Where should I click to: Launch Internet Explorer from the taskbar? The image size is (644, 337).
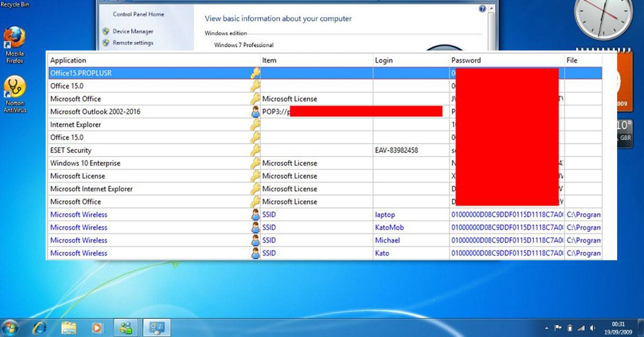point(40,327)
